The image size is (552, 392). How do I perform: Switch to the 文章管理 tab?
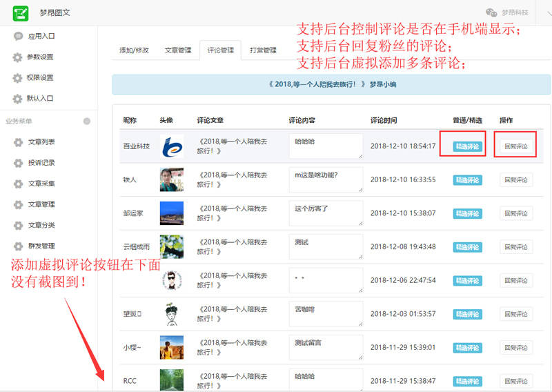point(178,50)
